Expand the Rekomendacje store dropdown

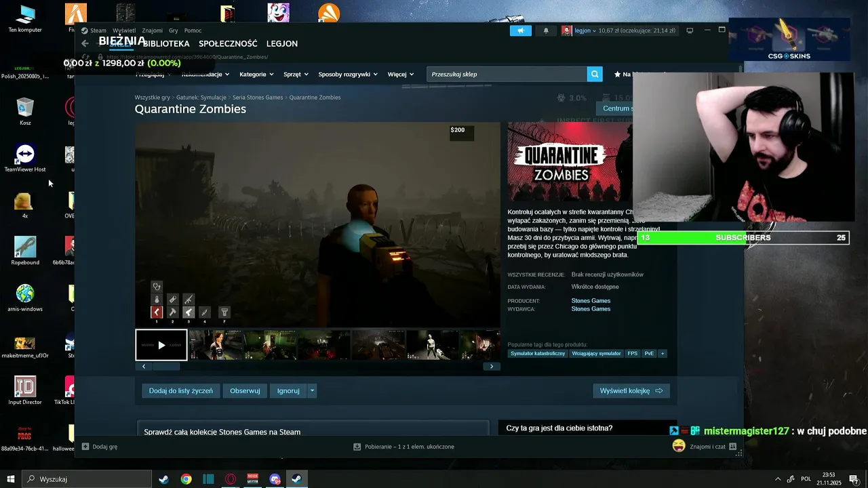(205, 74)
